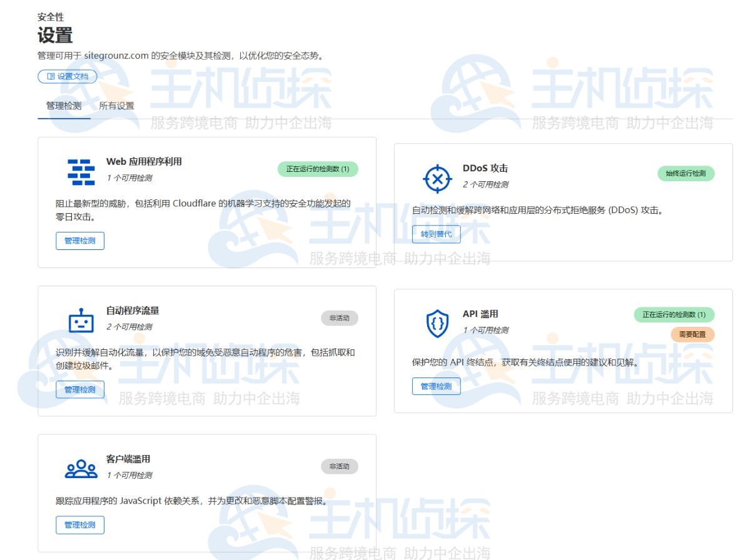
Task: Switch to the 所有设置 tab
Action: [116, 106]
